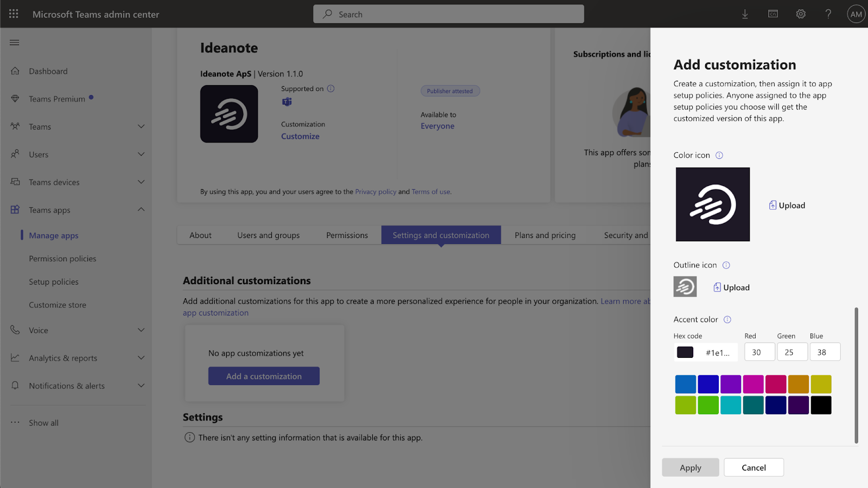The height and width of the screenshot is (488, 868).
Task: Click the Teams people icon in sidebar
Action: tap(15, 126)
